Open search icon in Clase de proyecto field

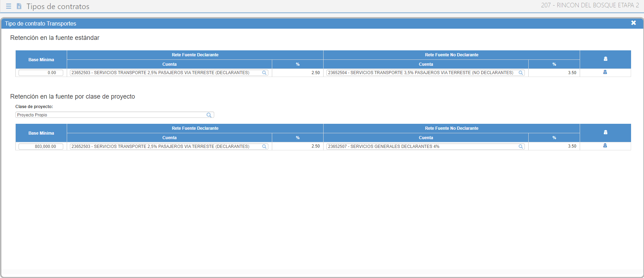209,115
